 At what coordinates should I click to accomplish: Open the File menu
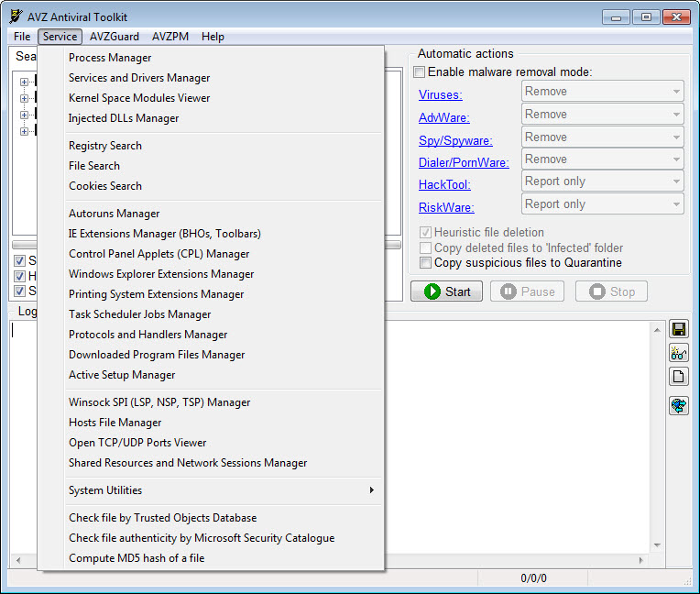coord(22,37)
